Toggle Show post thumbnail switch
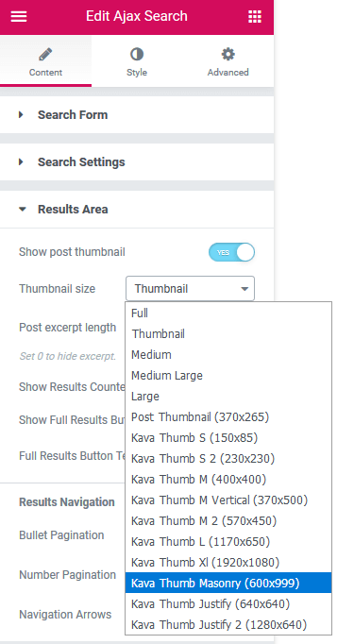This screenshot has width=354, height=644. point(231,252)
